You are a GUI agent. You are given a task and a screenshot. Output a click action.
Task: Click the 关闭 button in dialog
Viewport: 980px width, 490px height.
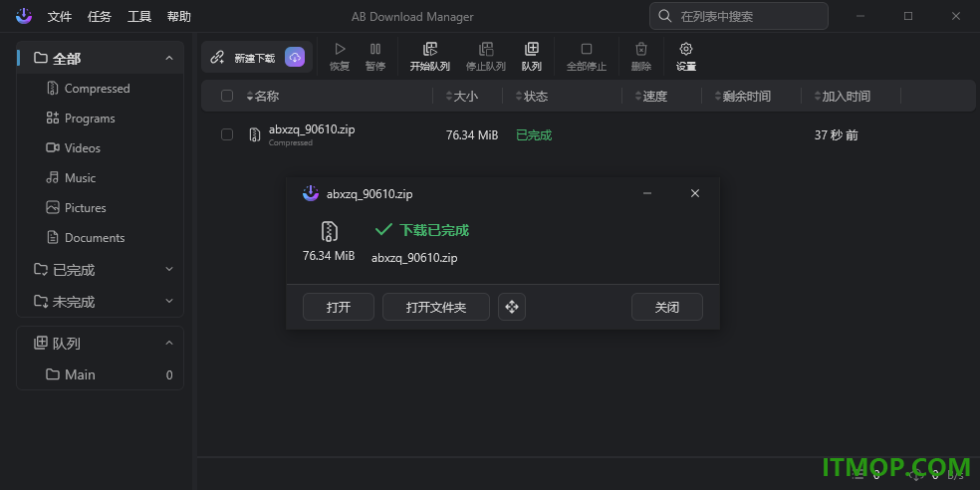click(x=667, y=307)
